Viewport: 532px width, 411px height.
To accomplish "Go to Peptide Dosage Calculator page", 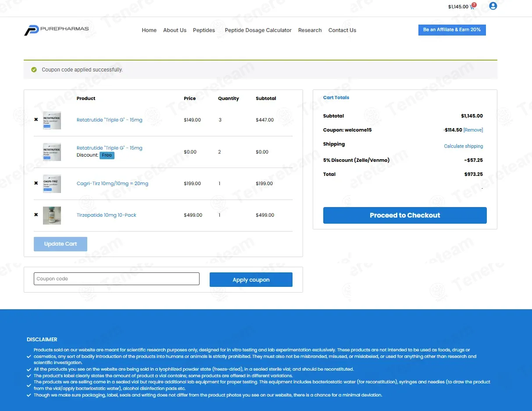I will click(x=258, y=30).
